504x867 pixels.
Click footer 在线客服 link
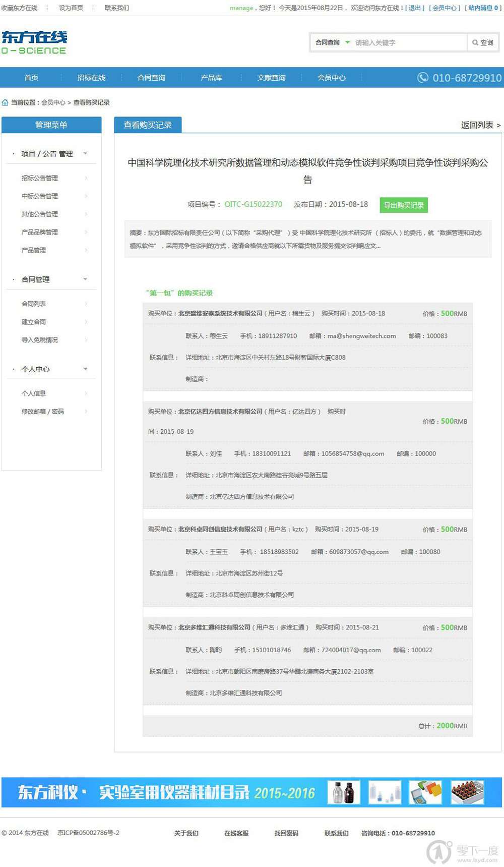click(236, 833)
